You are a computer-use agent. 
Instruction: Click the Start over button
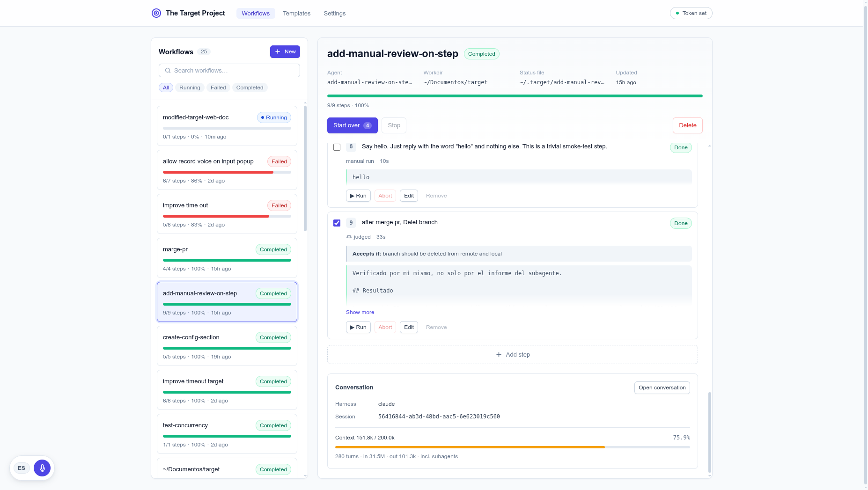(x=353, y=125)
